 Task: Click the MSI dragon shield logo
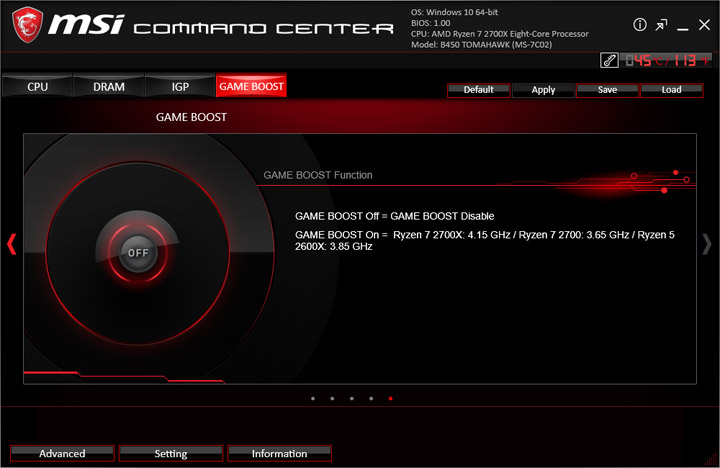(28, 25)
